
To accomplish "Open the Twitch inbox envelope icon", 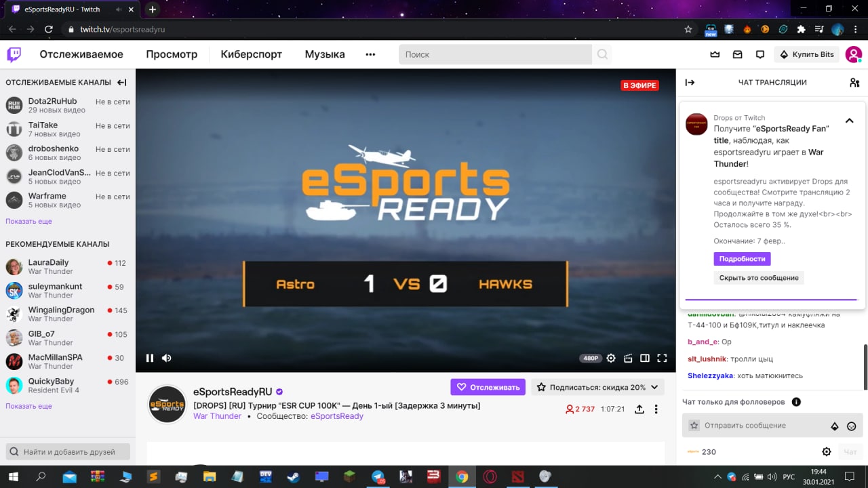I will pos(737,54).
